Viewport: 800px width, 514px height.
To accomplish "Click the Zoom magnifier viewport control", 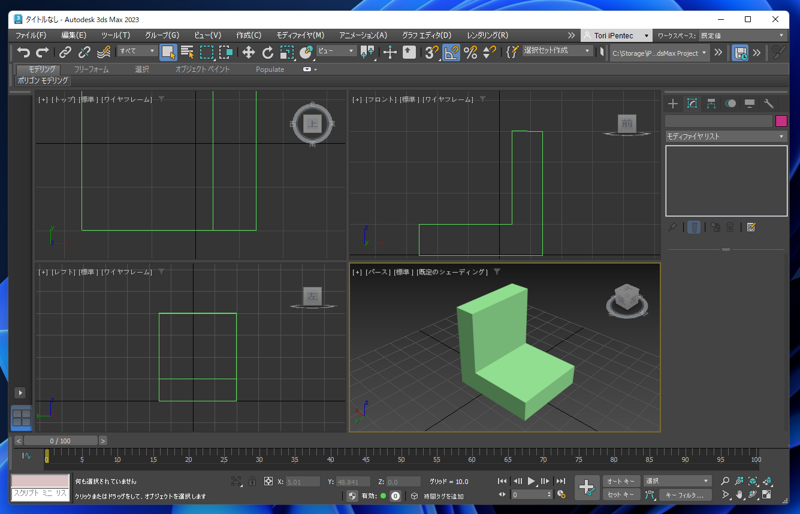I will [725, 481].
